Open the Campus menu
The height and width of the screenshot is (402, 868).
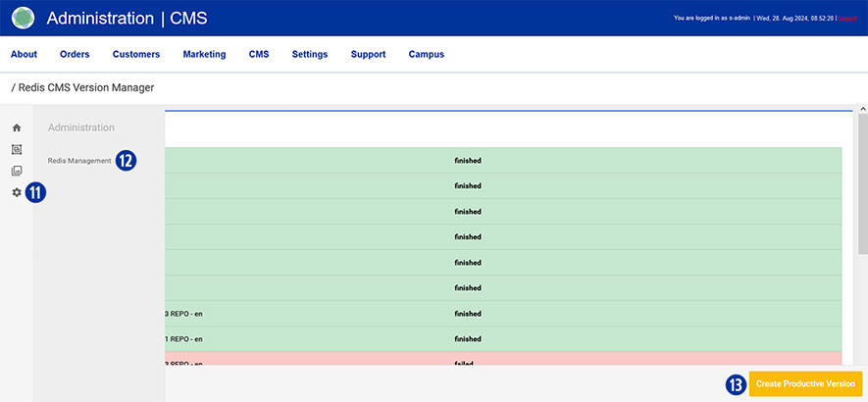426,54
